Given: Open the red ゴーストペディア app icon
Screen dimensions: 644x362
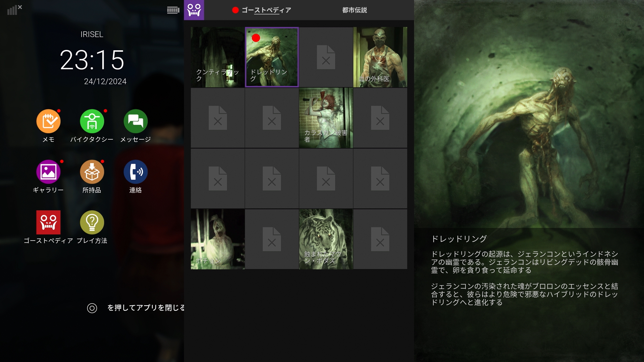Looking at the screenshot, I should (48, 223).
